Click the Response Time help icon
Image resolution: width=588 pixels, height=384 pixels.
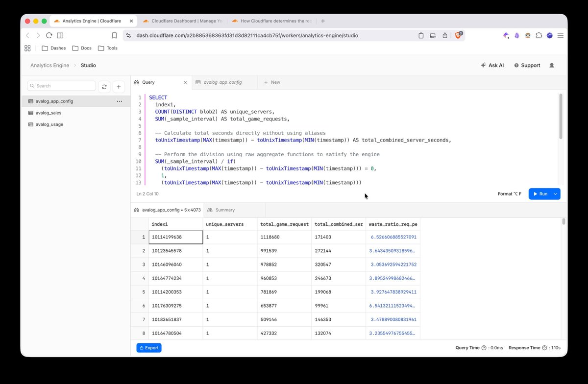click(544, 348)
